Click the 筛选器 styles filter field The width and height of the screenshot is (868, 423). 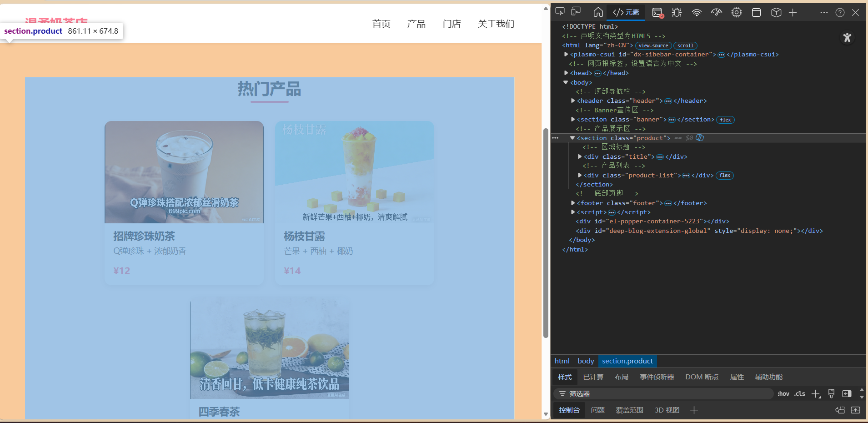coord(664,393)
